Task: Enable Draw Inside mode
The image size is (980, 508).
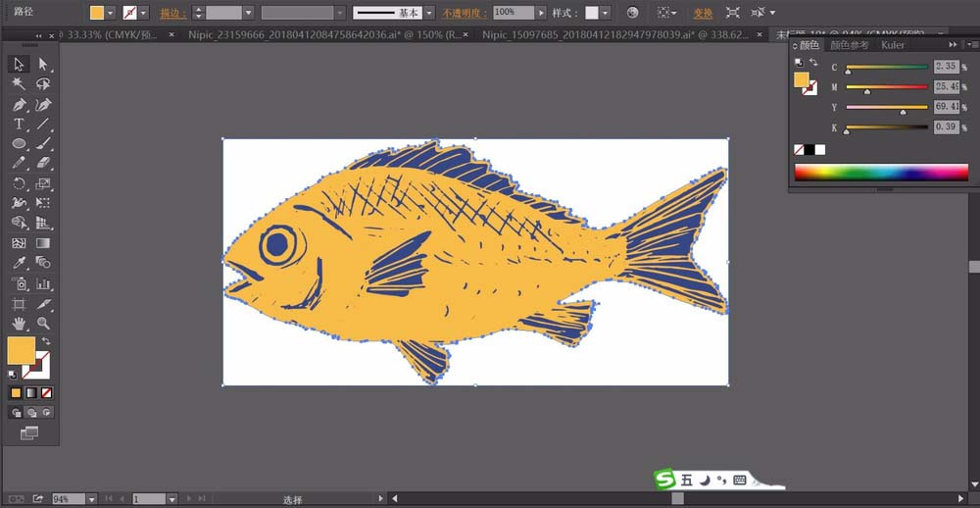Action: click(x=47, y=412)
